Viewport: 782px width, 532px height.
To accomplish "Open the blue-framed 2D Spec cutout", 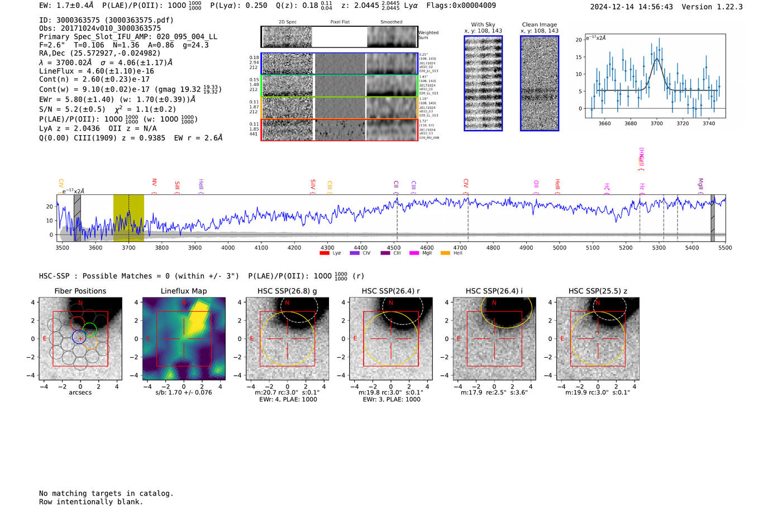I will point(288,64).
